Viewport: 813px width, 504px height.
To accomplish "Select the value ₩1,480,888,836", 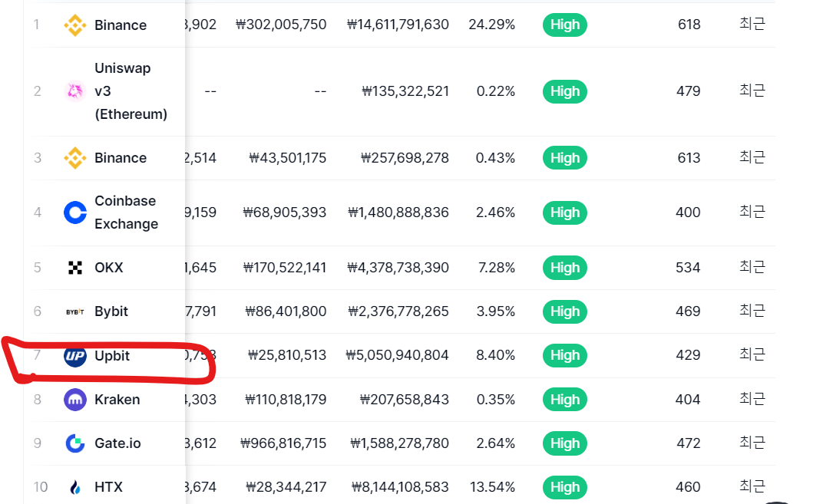I will [x=398, y=212].
